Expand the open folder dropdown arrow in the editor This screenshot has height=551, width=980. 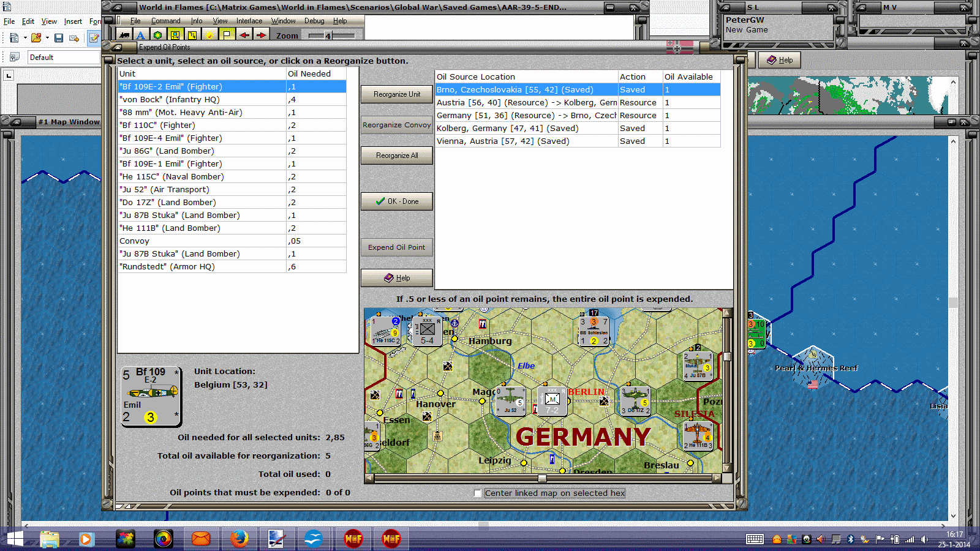[x=47, y=38]
